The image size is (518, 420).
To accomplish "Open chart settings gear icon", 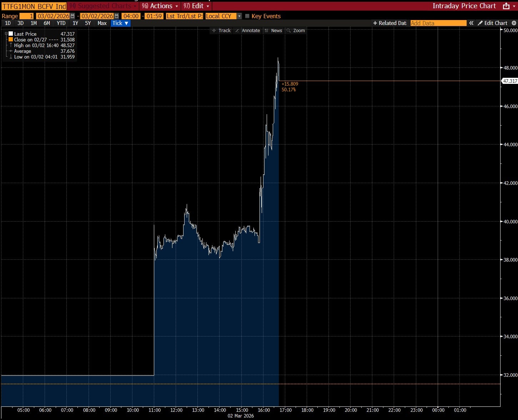I will [514, 23].
